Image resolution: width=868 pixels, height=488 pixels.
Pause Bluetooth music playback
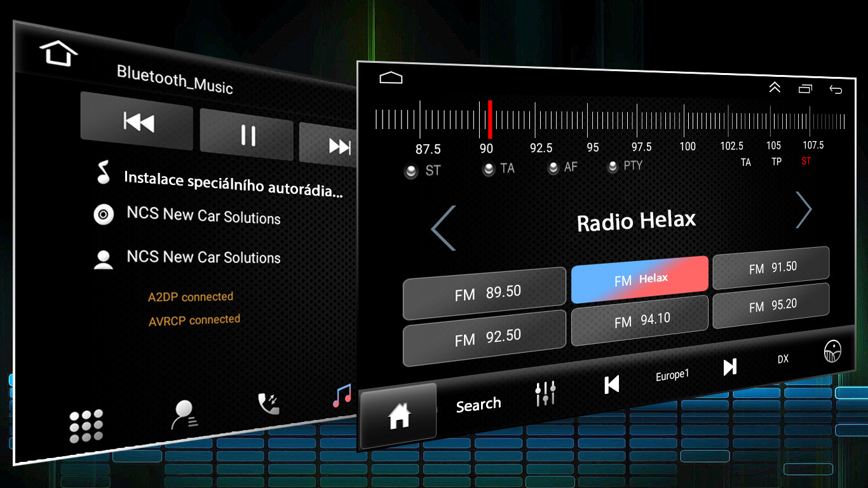coord(247,135)
